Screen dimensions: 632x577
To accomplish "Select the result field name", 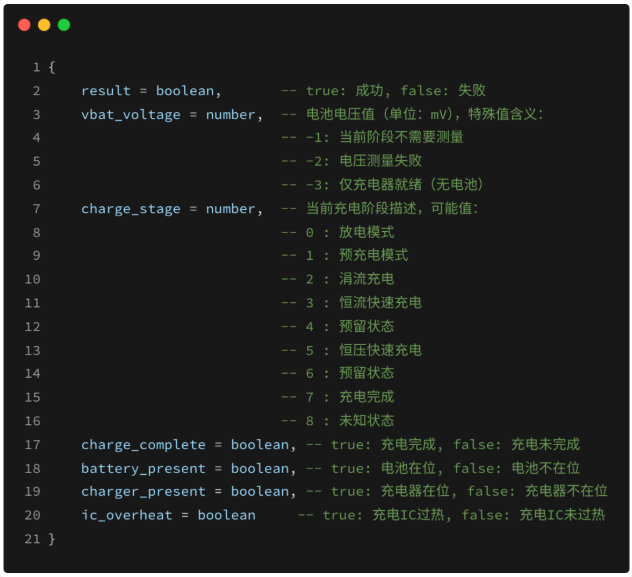I will [x=106, y=91].
